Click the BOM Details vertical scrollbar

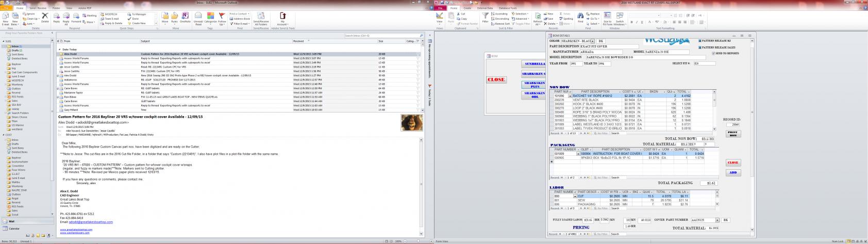pyautogui.click(x=752, y=134)
